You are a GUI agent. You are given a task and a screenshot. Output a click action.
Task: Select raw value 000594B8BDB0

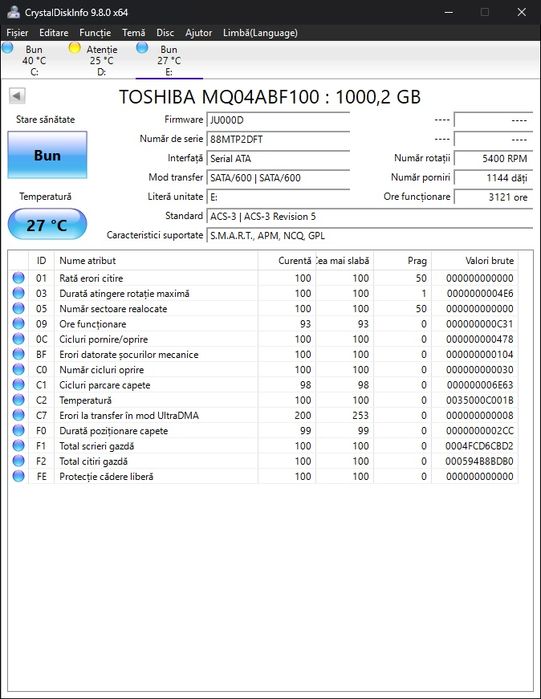(x=479, y=461)
